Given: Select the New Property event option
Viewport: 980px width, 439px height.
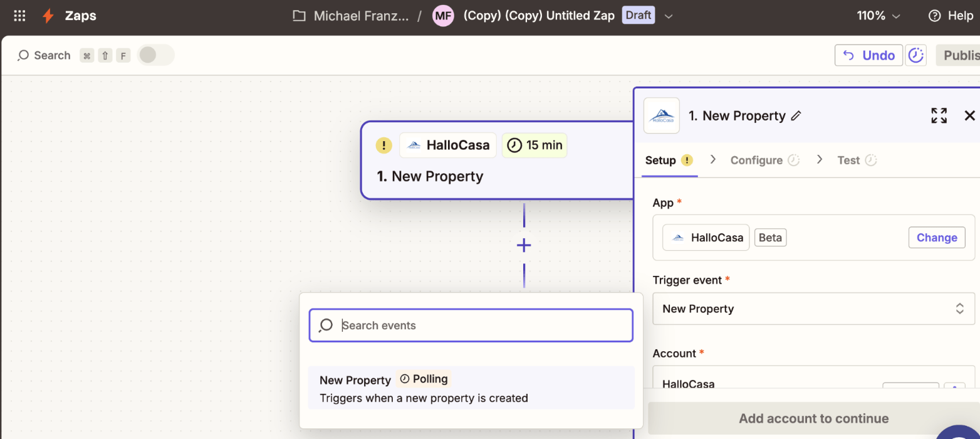Looking at the screenshot, I should [471, 388].
